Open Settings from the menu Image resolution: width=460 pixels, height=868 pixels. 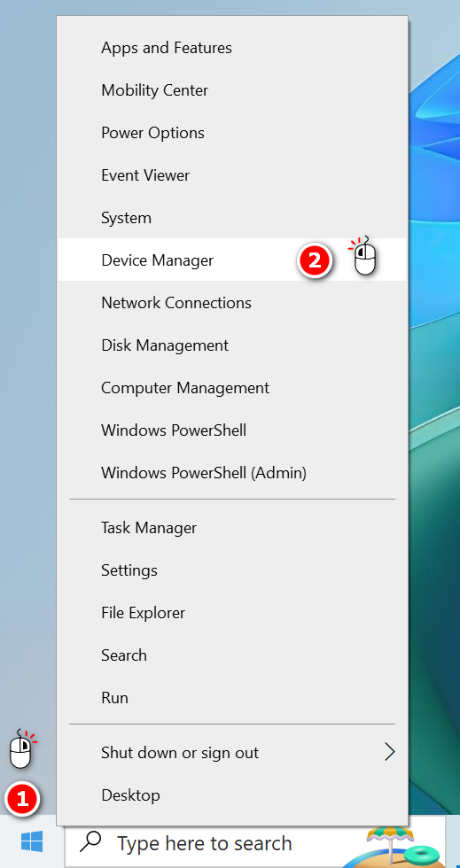[x=232, y=570]
